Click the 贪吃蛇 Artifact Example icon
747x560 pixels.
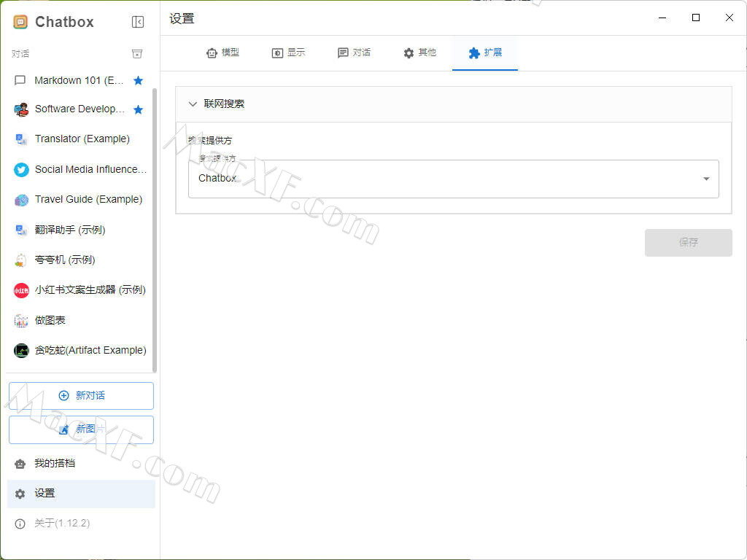click(x=21, y=351)
